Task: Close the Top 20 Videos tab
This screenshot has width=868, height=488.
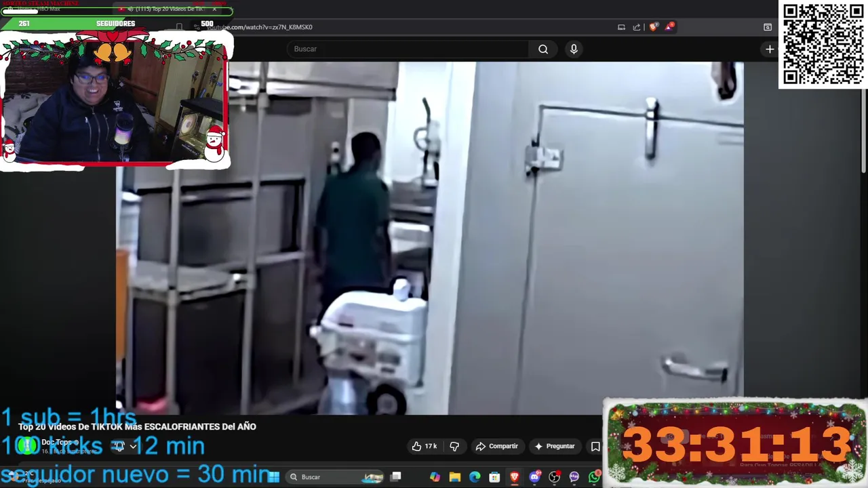Action: [214, 9]
